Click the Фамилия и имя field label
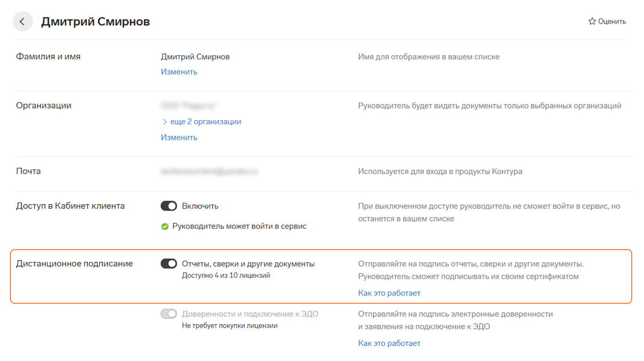Image resolution: width=644 pixels, height=361 pixels. tap(49, 57)
